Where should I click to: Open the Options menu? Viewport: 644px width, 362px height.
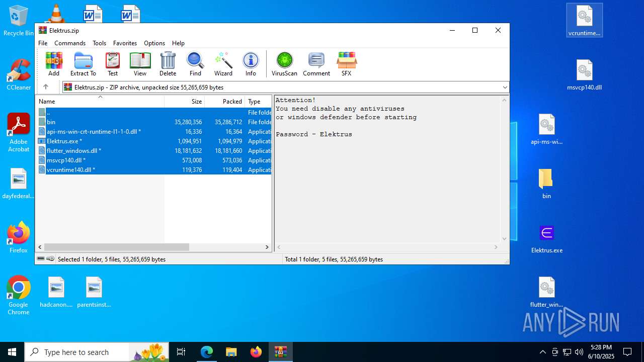pyautogui.click(x=154, y=43)
